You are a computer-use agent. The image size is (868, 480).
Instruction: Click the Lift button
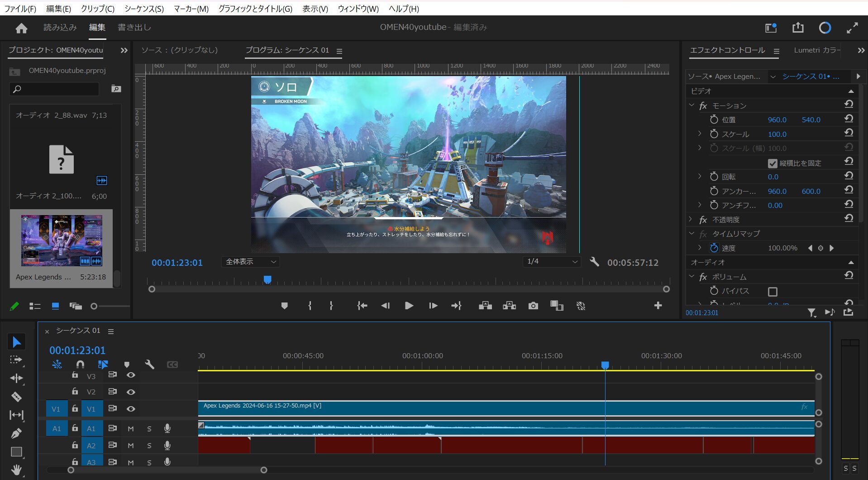pos(485,306)
